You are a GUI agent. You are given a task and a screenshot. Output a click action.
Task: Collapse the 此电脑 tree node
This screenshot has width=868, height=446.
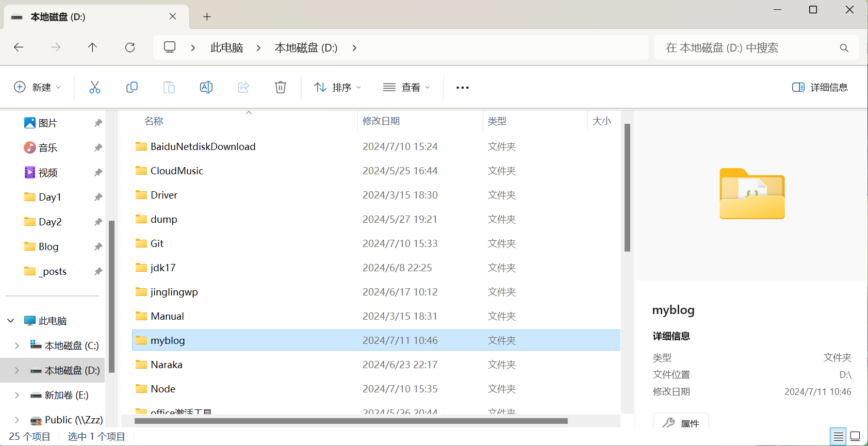coord(11,321)
